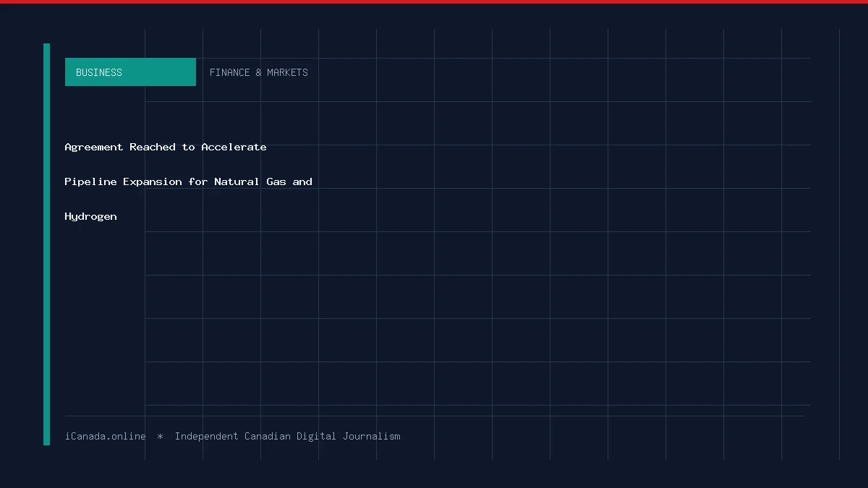Click the headline word 'Hydrogen'
Viewport: 868px width, 488px height.
coord(91,216)
